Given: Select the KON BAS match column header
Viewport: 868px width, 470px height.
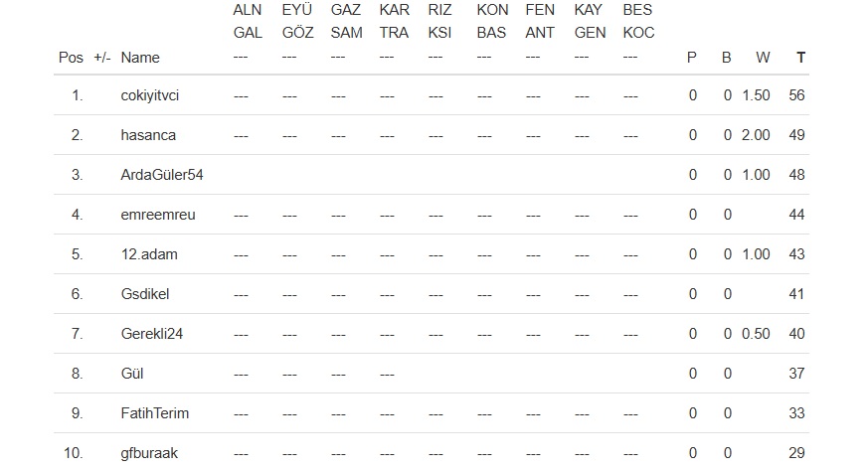Looking at the screenshot, I should click(x=492, y=22).
